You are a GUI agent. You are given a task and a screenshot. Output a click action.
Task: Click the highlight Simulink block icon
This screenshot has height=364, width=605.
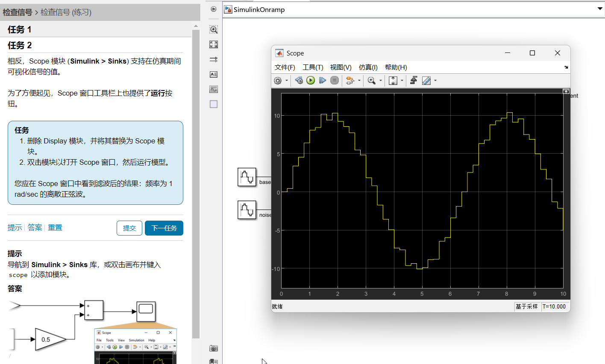point(350,80)
